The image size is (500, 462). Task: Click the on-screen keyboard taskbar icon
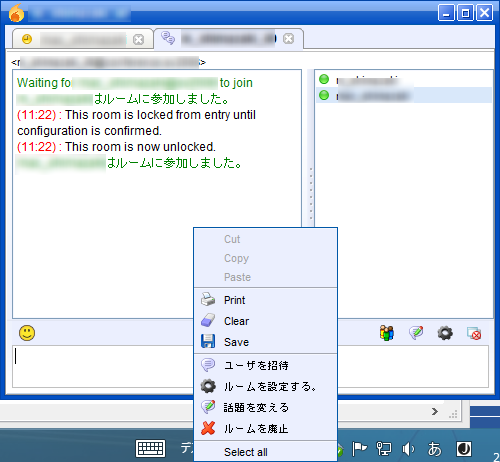coord(151,448)
